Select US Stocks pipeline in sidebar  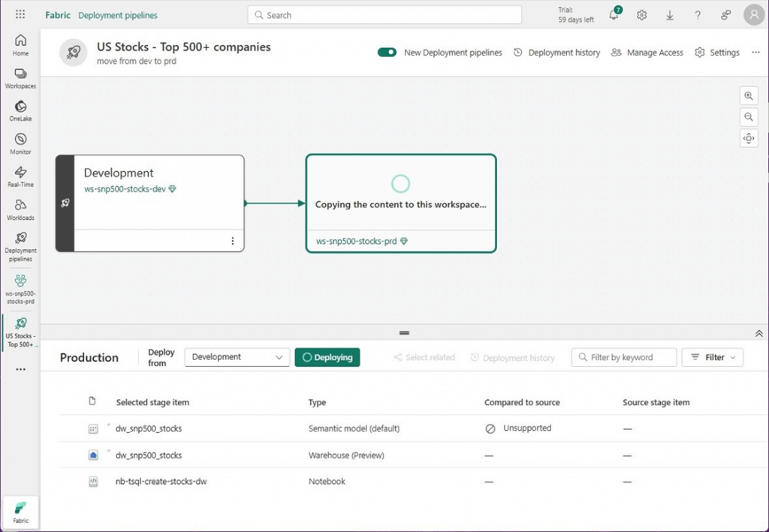click(20, 332)
